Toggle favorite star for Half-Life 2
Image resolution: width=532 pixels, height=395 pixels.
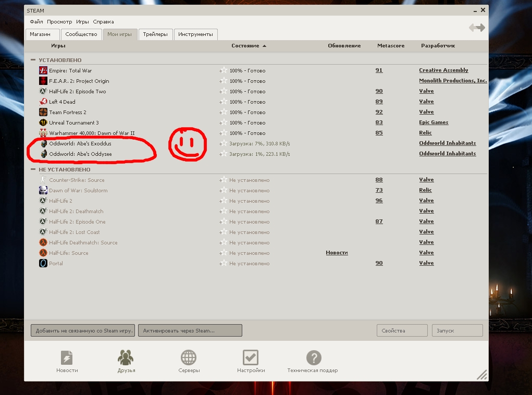(x=223, y=201)
